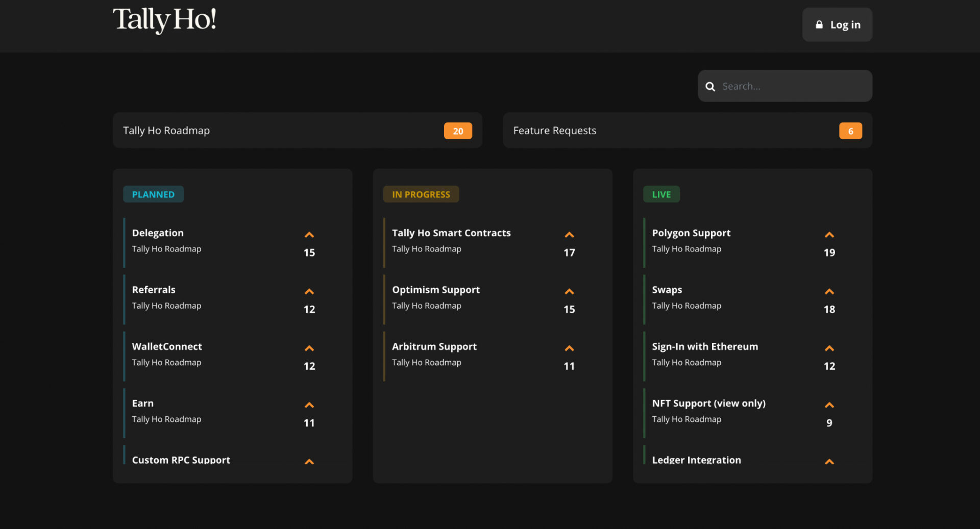This screenshot has height=529, width=980.
Task: Upvote the Earn item
Action: coord(309,405)
